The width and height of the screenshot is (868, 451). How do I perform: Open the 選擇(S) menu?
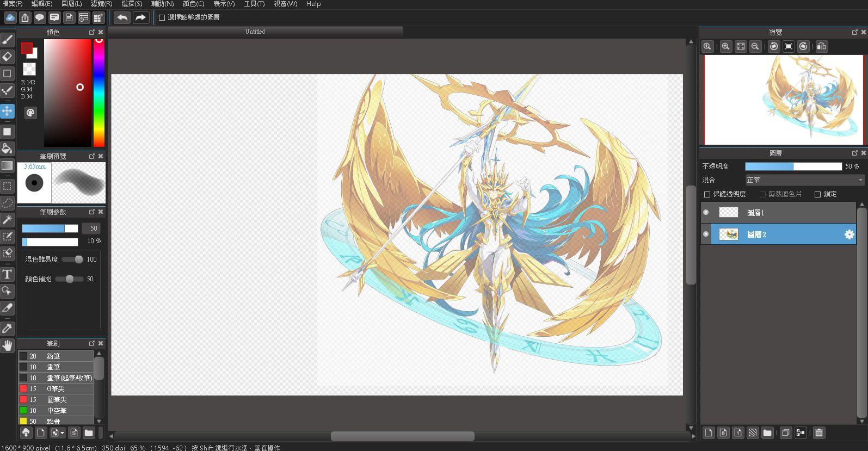point(132,4)
